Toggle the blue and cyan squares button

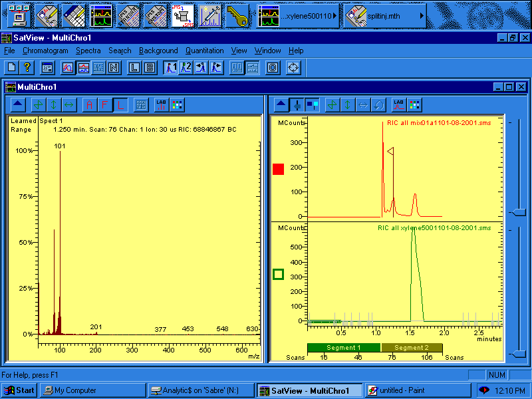[312, 105]
